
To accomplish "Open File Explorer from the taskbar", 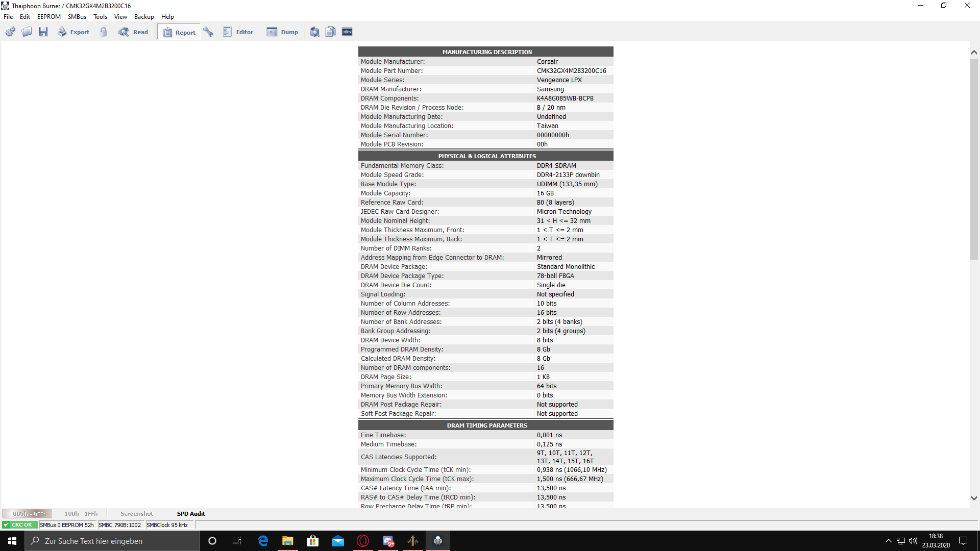I will coord(288,541).
